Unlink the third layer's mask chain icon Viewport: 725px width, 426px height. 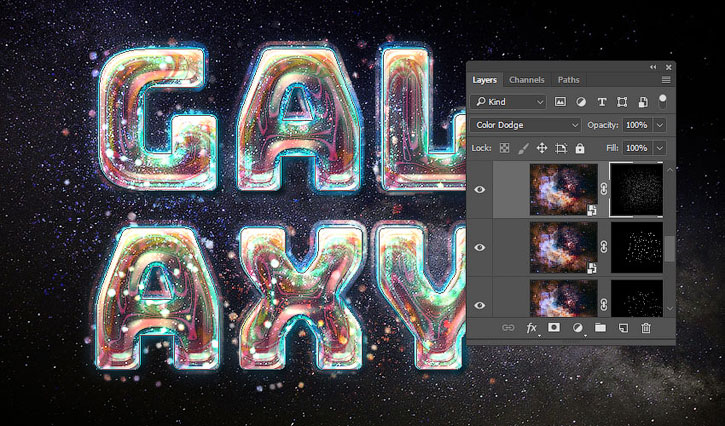coord(604,305)
